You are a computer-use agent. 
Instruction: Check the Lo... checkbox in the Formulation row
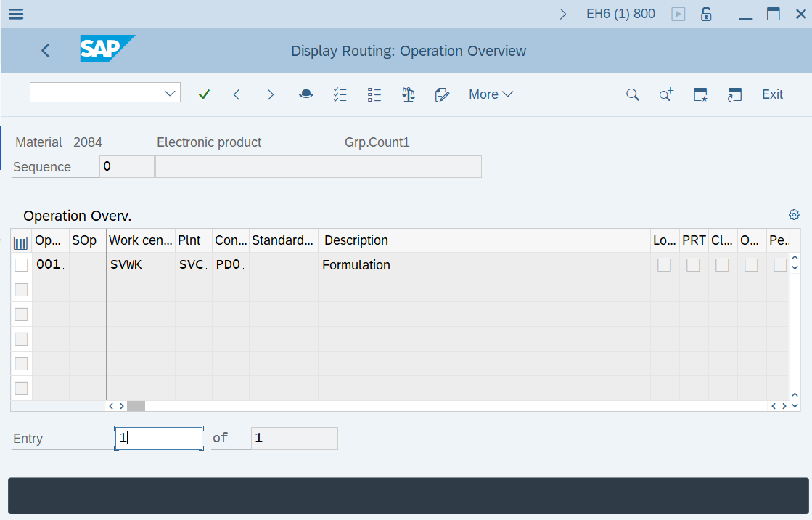[x=664, y=265]
